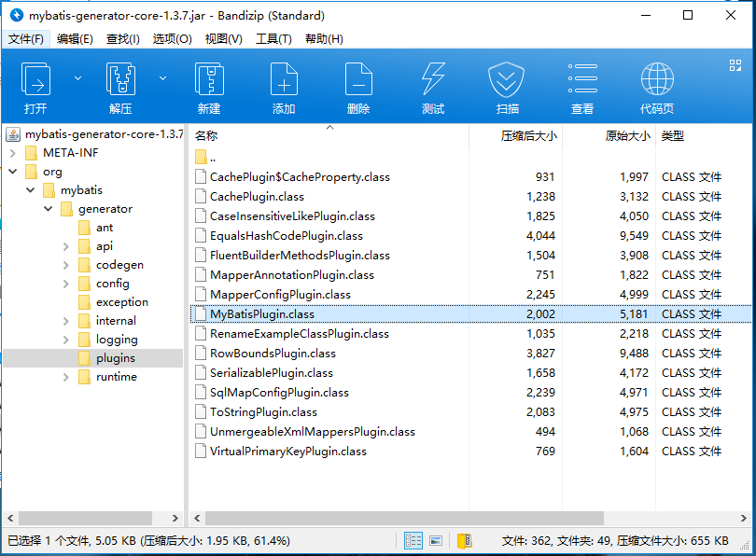Viewport: 756px width, 556px height.
Task: Expand the codegen folder node
Action: pyautogui.click(x=66, y=265)
